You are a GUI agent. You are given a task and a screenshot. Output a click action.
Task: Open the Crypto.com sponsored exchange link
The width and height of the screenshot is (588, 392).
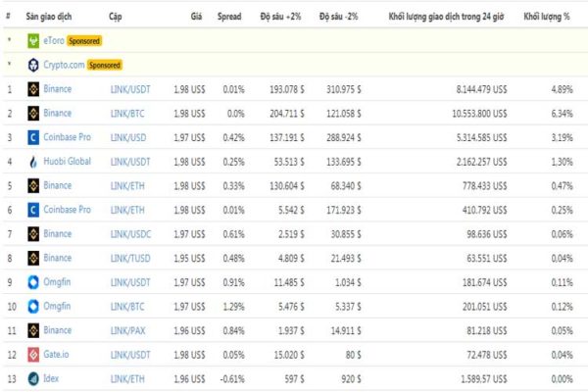[x=64, y=65]
